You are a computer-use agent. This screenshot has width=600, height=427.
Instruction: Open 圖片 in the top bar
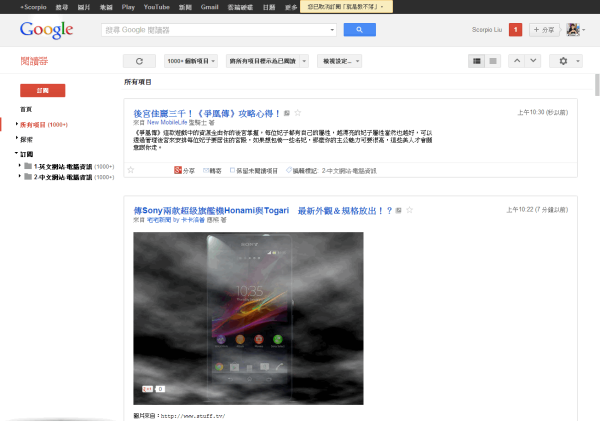[x=84, y=7]
